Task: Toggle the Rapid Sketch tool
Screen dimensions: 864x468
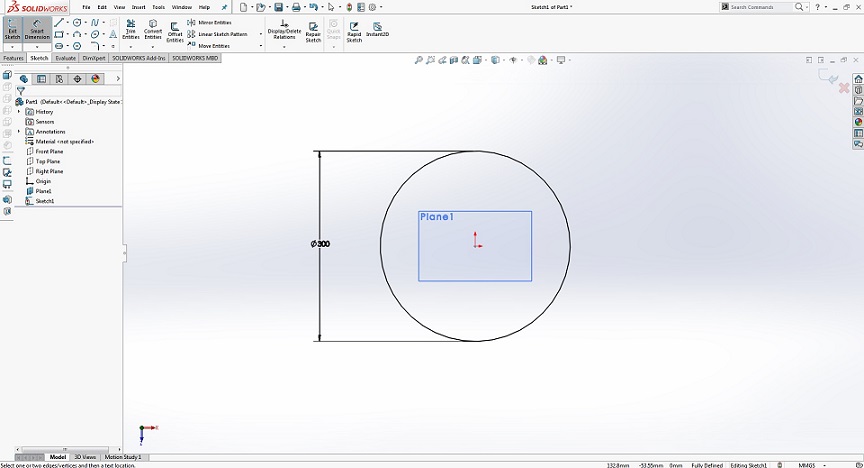Action: [354, 32]
